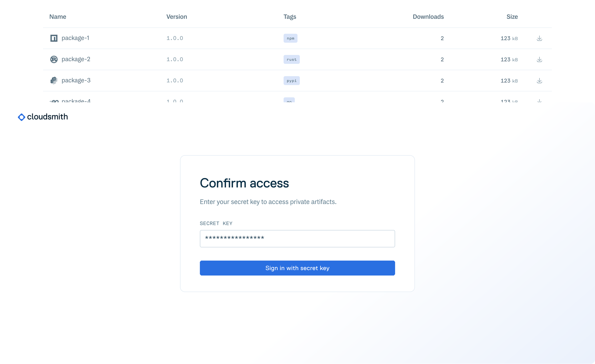Click the 123 kB size of package-2
The image size is (595, 364).
[509, 59]
